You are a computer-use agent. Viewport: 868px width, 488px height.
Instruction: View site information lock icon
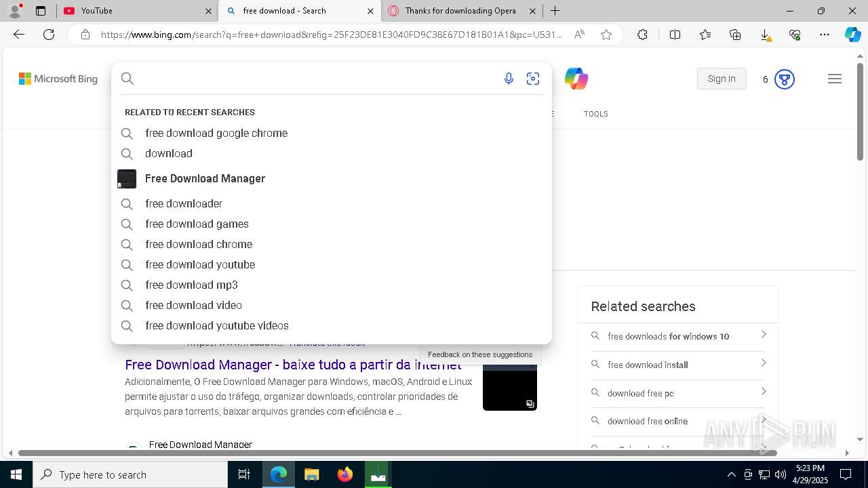(x=85, y=35)
